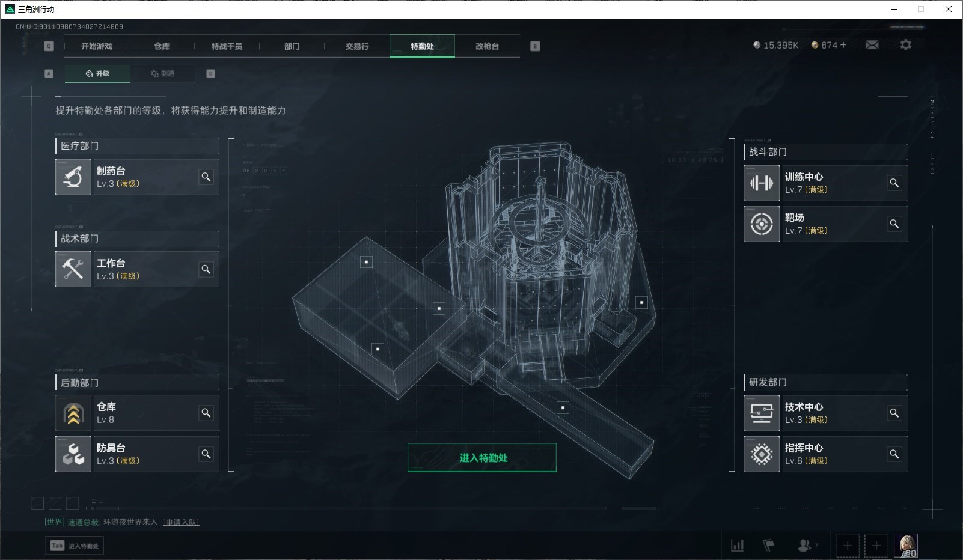The height and width of the screenshot is (560, 963).
Task: Click the 仓库 chevron upgrade icon
Action: click(x=73, y=413)
